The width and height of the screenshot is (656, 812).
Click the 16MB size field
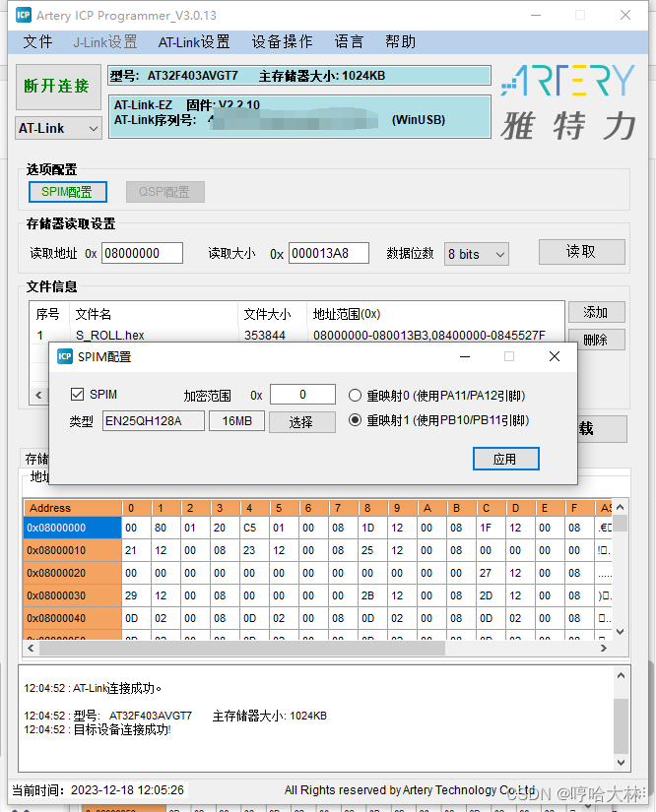coord(236,421)
